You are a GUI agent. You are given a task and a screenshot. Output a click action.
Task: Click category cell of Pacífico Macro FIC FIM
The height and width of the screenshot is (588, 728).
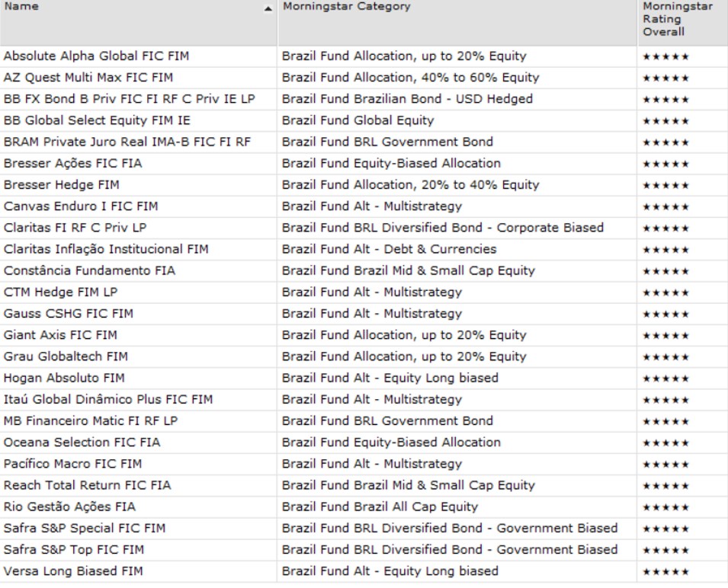[x=371, y=464]
